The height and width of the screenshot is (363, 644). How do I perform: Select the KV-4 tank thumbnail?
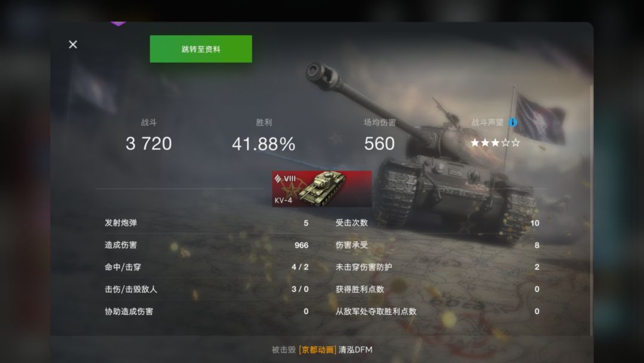[322, 189]
